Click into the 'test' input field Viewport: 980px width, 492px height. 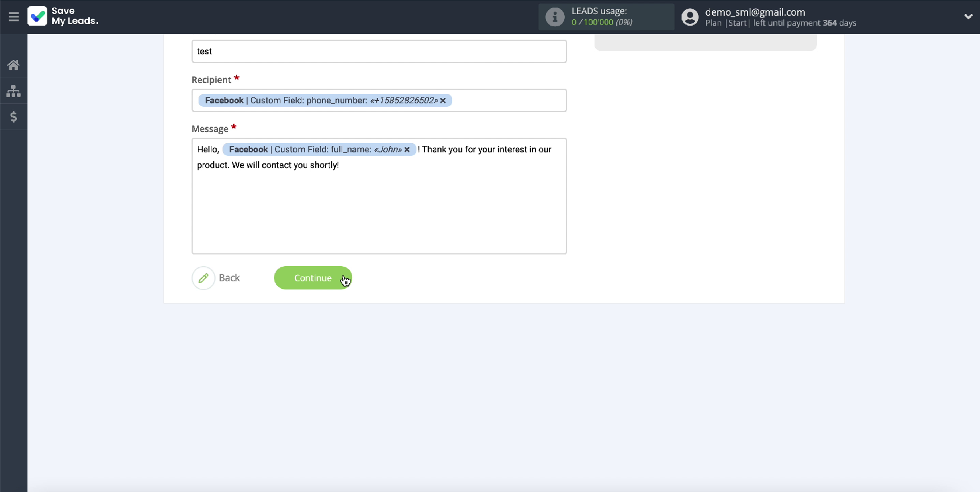379,51
